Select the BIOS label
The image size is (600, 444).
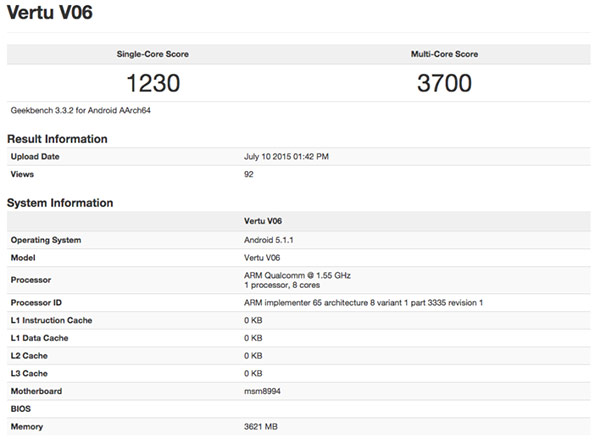click(21, 409)
